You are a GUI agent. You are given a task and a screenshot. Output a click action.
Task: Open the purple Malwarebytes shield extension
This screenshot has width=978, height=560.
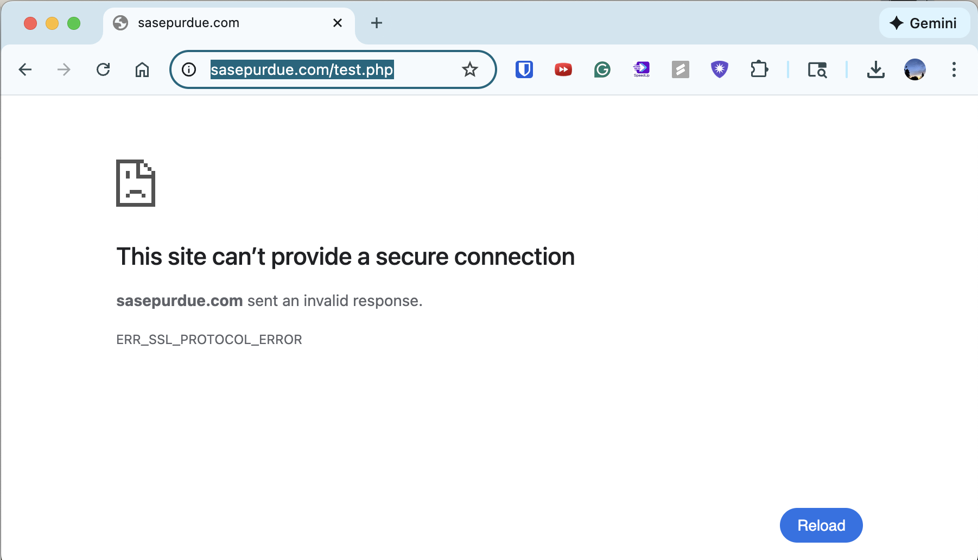(719, 69)
